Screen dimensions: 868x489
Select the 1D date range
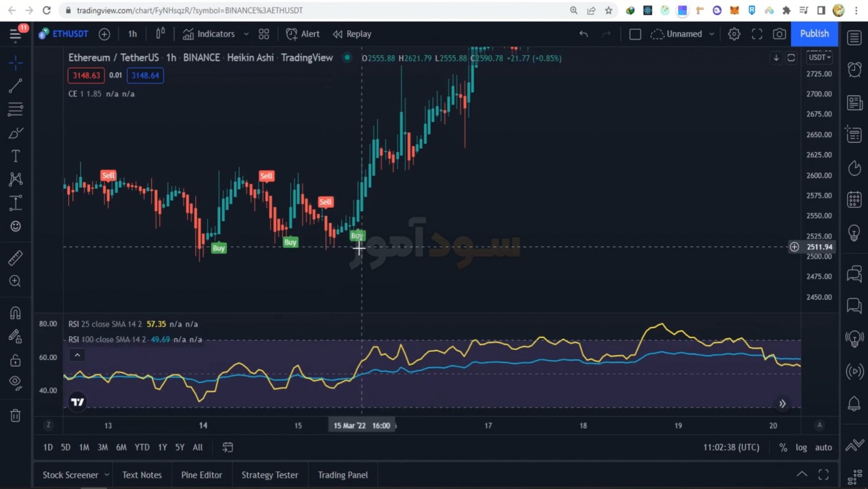48,447
